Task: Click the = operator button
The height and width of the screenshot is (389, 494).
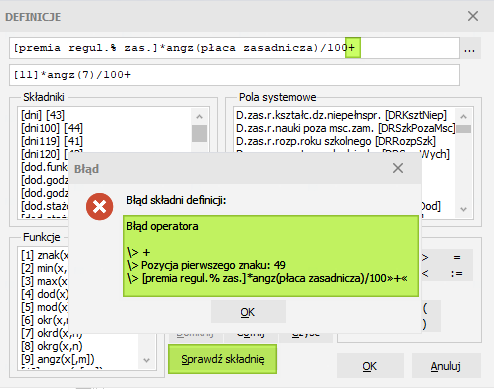Action: (457, 257)
